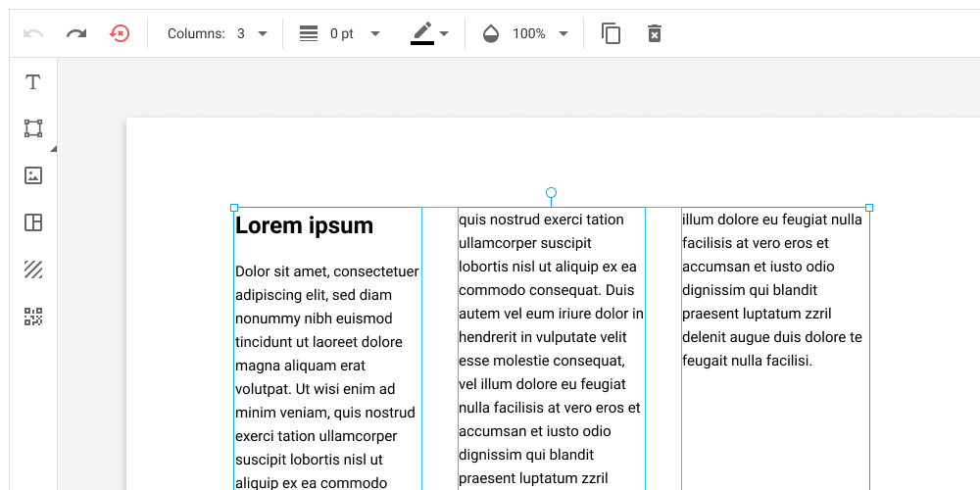Click the Lorem ipsum heading
The height and width of the screenshot is (490, 980).
pyautogui.click(x=305, y=225)
